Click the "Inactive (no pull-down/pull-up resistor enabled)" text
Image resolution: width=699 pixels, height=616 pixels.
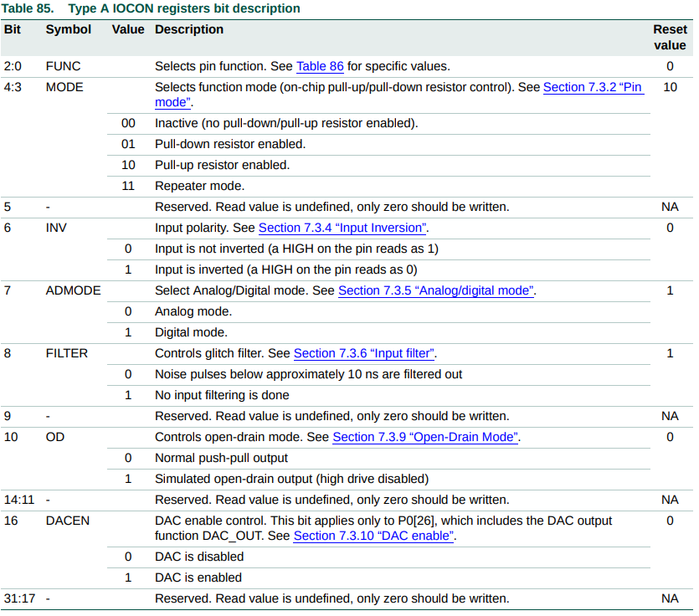coord(286,124)
